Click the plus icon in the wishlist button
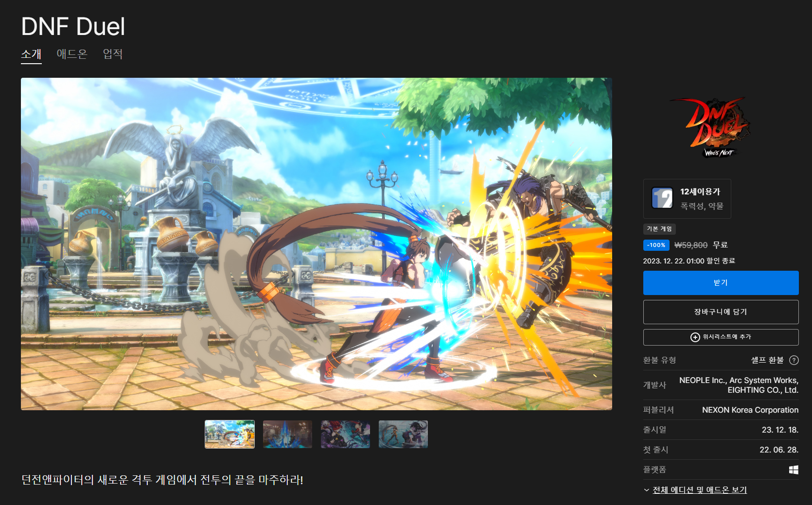 click(x=695, y=337)
